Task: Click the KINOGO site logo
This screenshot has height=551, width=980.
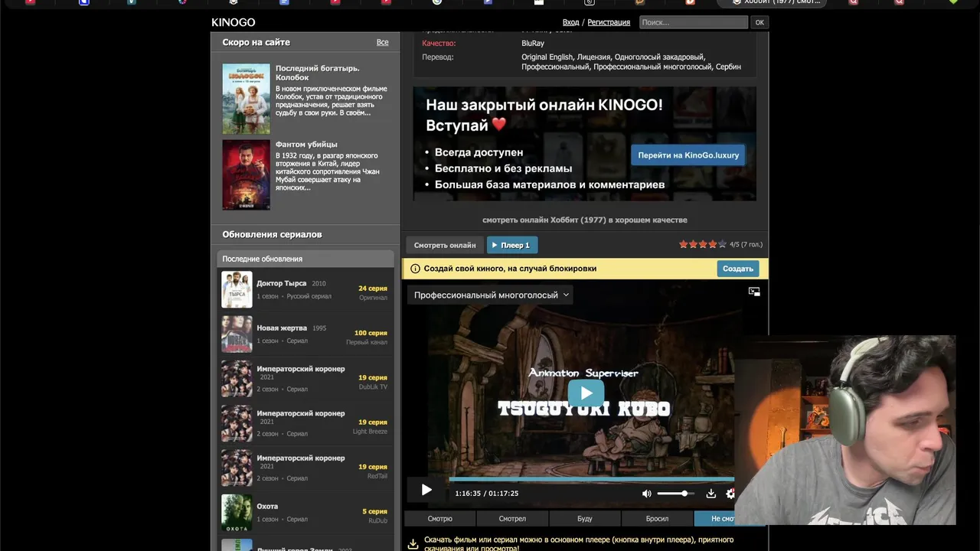Action: [x=234, y=22]
